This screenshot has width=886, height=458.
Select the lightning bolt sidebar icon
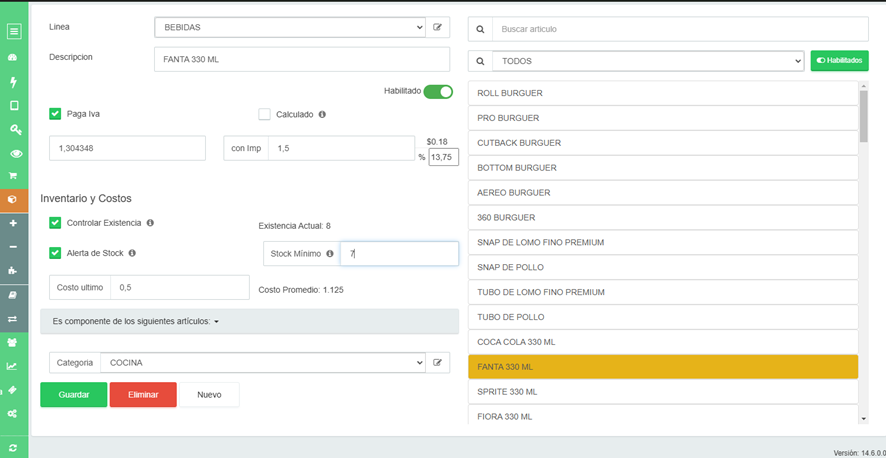point(14,82)
